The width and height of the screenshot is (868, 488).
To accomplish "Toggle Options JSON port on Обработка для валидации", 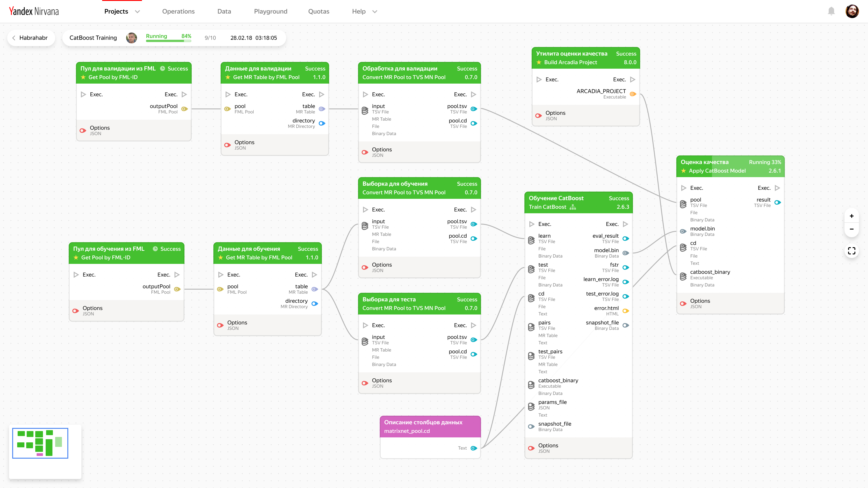I will [365, 152].
